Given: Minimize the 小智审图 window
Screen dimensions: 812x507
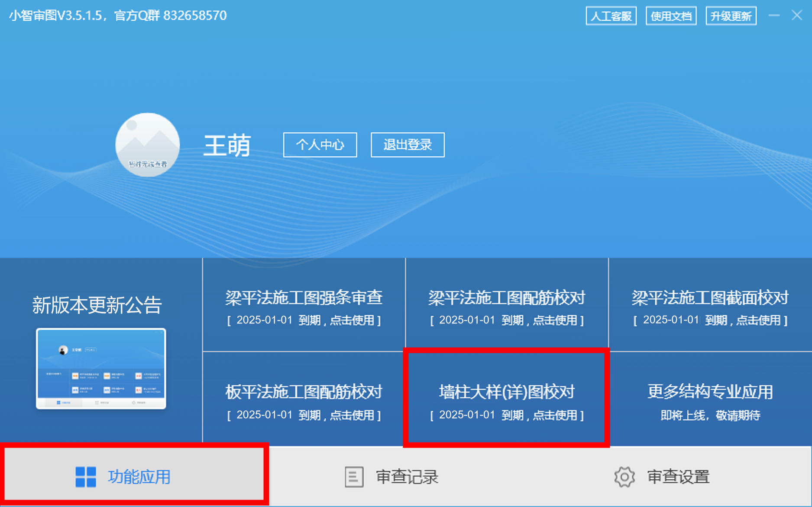Looking at the screenshot, I should click(774, 16).
